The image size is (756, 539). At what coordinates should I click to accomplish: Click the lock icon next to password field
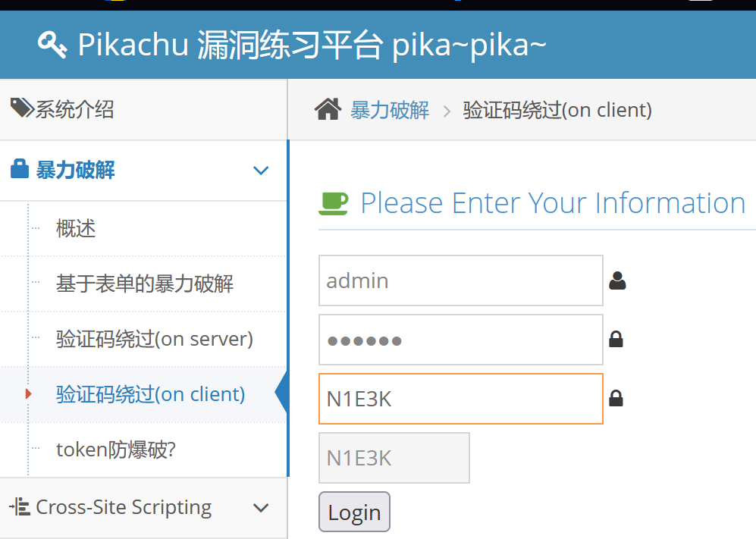(616, 339)
